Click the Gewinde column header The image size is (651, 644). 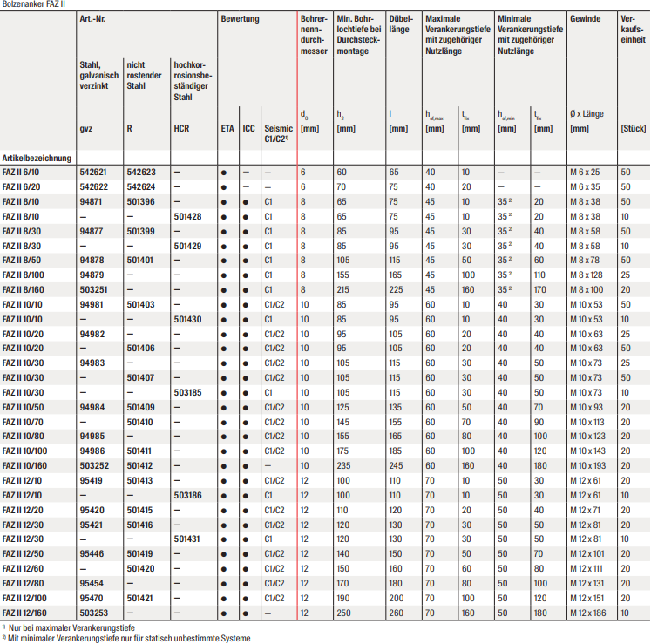click(584, 18)
